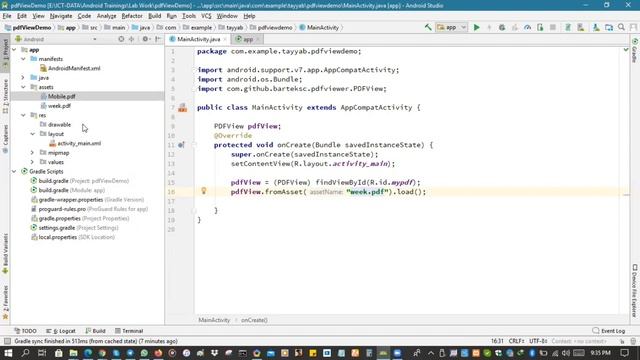
Task: Collapse the Gradle Scripts node
Action: 14,171
